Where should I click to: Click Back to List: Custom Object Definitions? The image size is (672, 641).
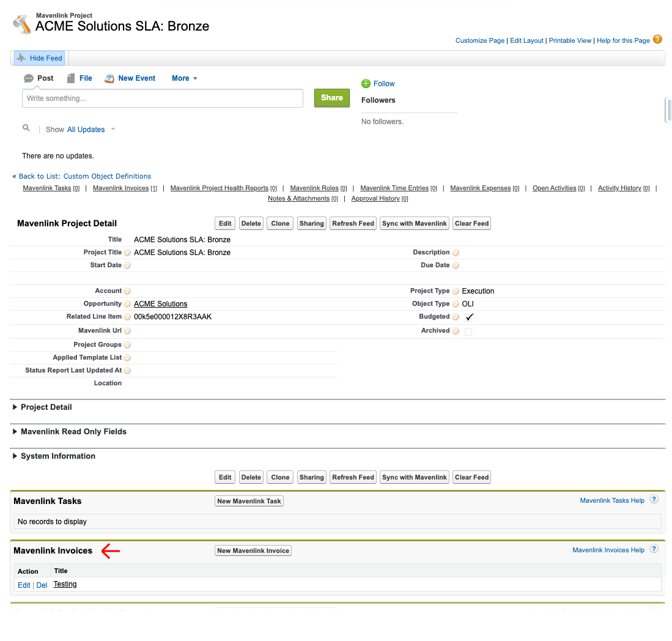click(85, 176)
